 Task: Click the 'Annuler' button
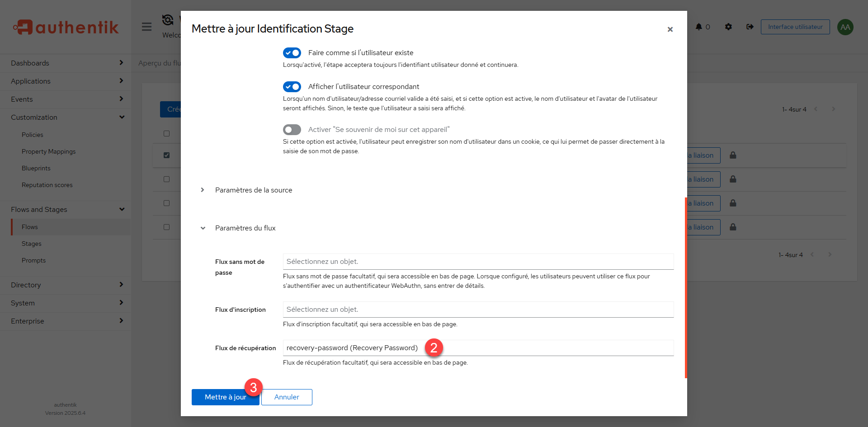(287, 397)
